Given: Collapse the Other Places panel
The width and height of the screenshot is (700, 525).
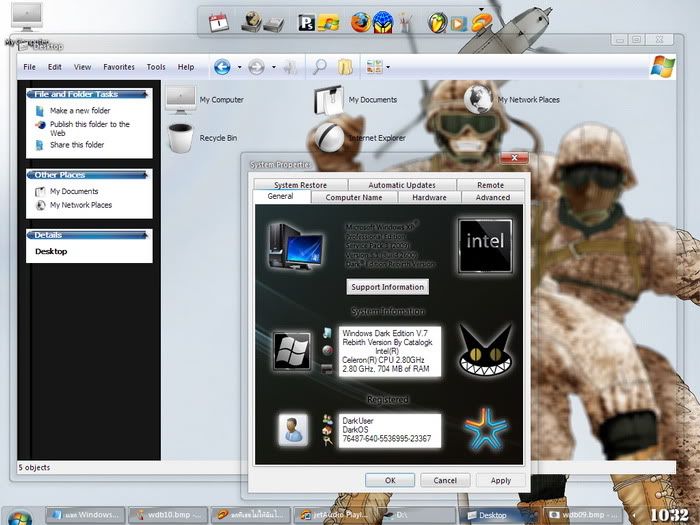Looking at the screenshot, I should pyautogui.click(x=145, y=175).
